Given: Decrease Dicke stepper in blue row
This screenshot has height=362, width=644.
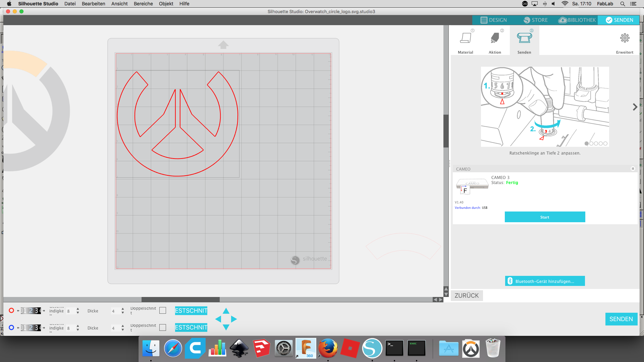Looking at the screenshot, I should click(x=123, y=329).
